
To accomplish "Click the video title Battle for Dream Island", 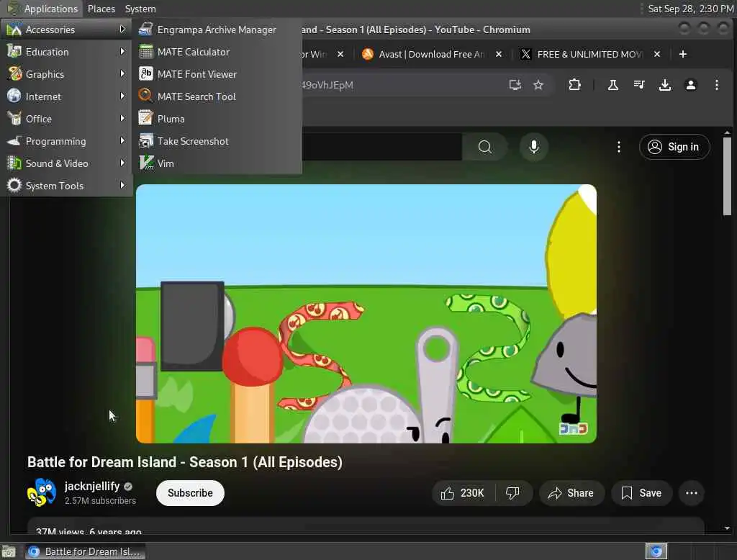I will pyautogui.click(x=185, y=462).
